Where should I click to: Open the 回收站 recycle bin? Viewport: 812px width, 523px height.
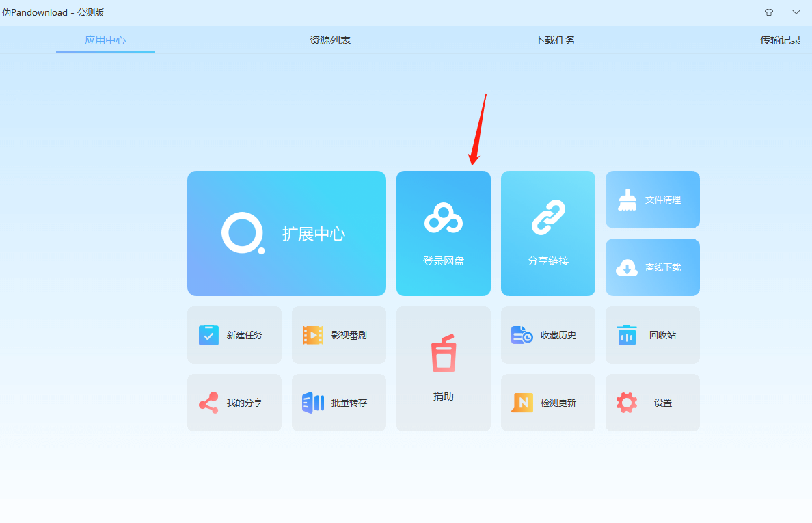pos(652,335)
